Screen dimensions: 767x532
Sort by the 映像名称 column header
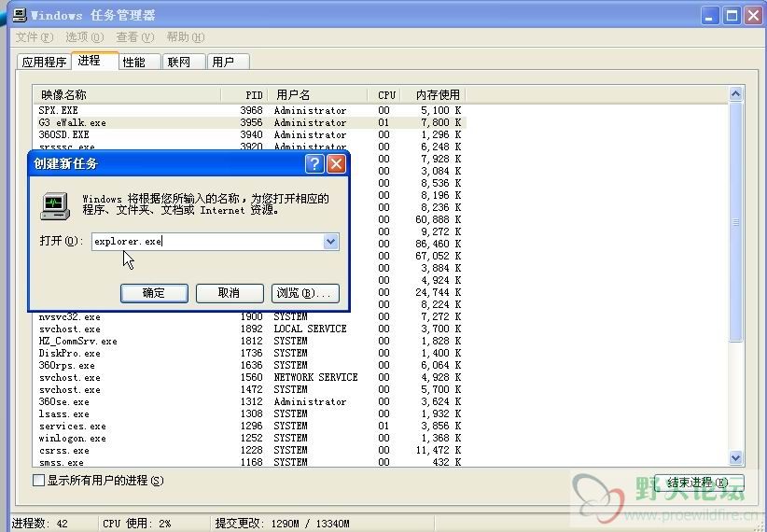(x=127, y=95)
